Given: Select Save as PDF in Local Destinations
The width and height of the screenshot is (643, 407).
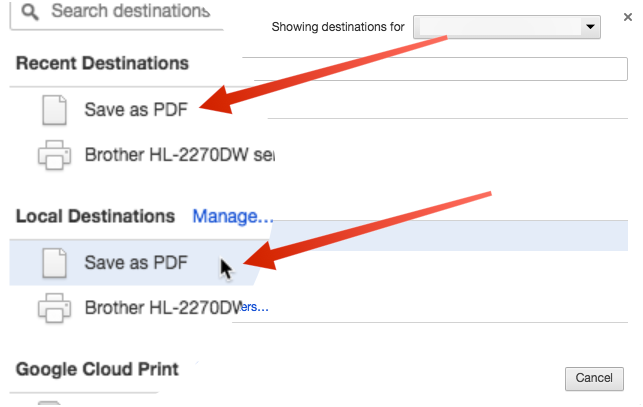Looking at the screenshot, I should (130, 263).
